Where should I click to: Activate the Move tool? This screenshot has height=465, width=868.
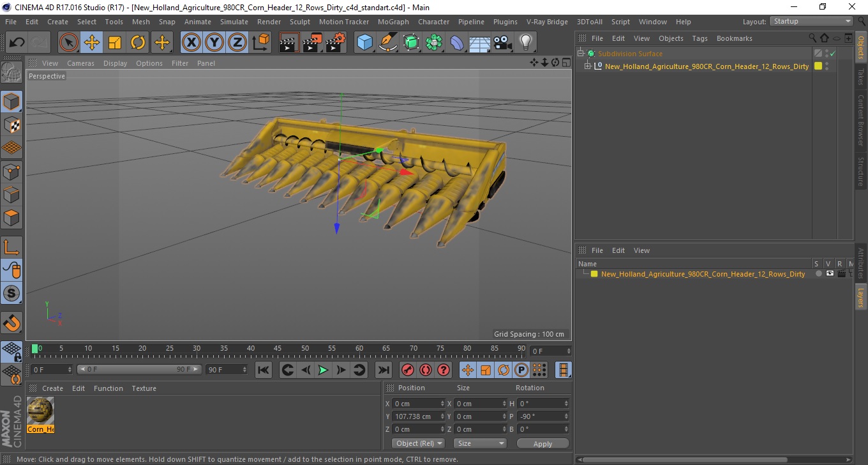(92, 43)
